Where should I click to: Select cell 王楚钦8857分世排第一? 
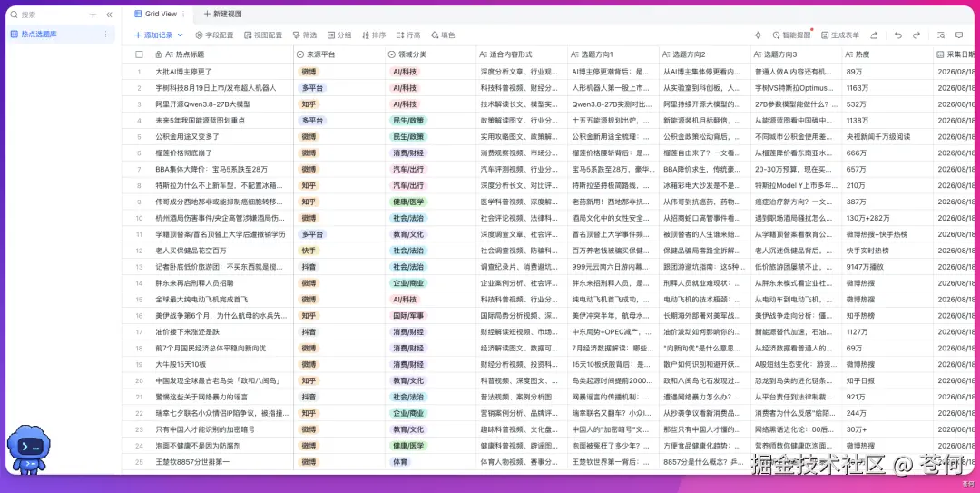pyautogui.click(x=222, y=462)
